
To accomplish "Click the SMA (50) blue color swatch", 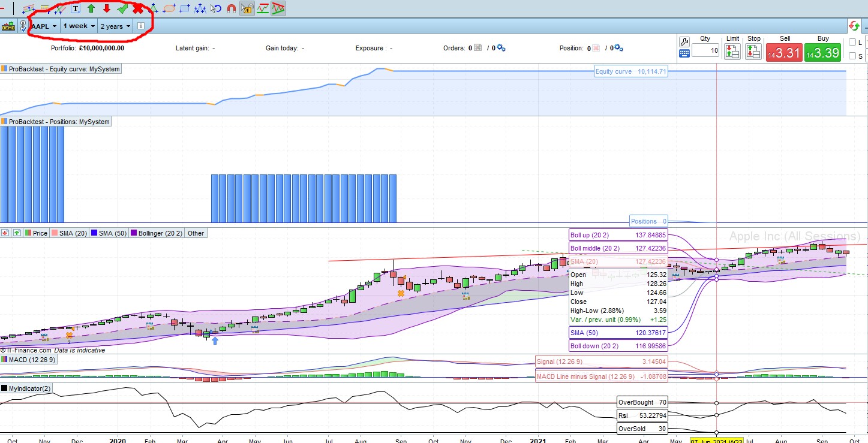I will coord(94,233).
